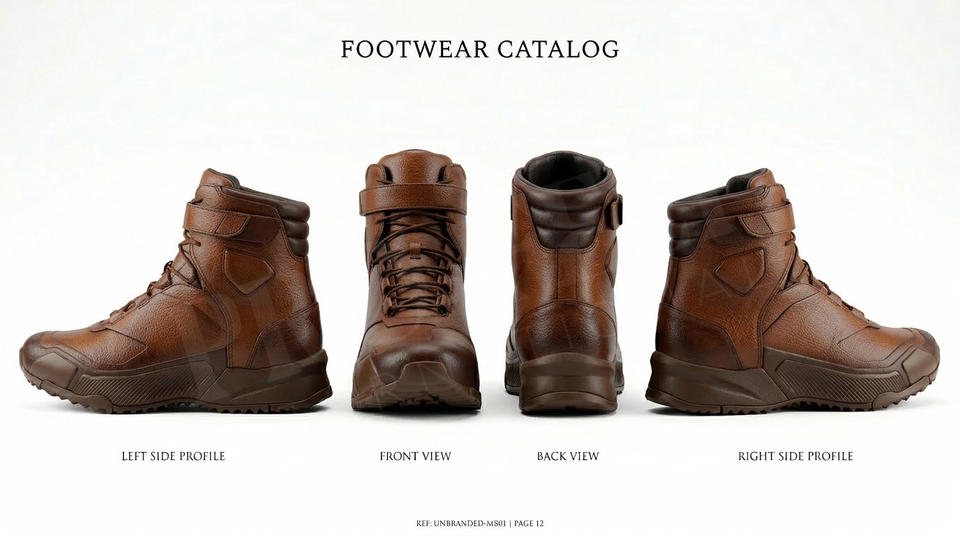
Task: Click the padded collar on back view boot
Action: point(566,208)
